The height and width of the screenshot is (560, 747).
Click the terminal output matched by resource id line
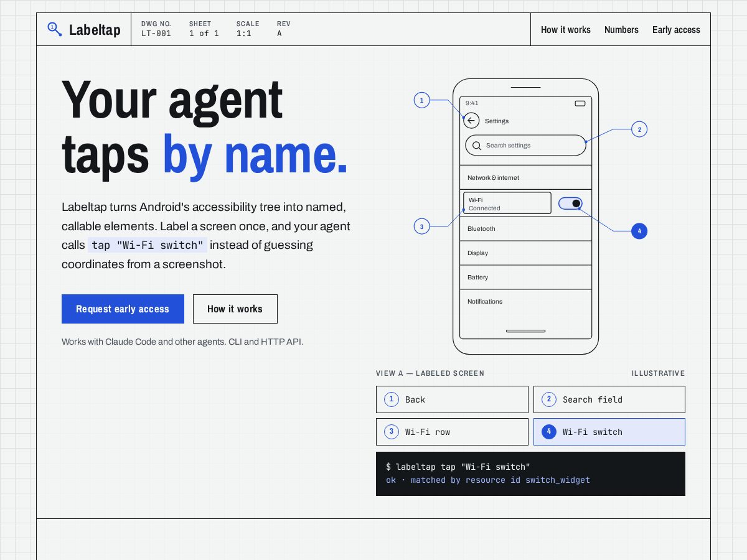tap(488, 480)
